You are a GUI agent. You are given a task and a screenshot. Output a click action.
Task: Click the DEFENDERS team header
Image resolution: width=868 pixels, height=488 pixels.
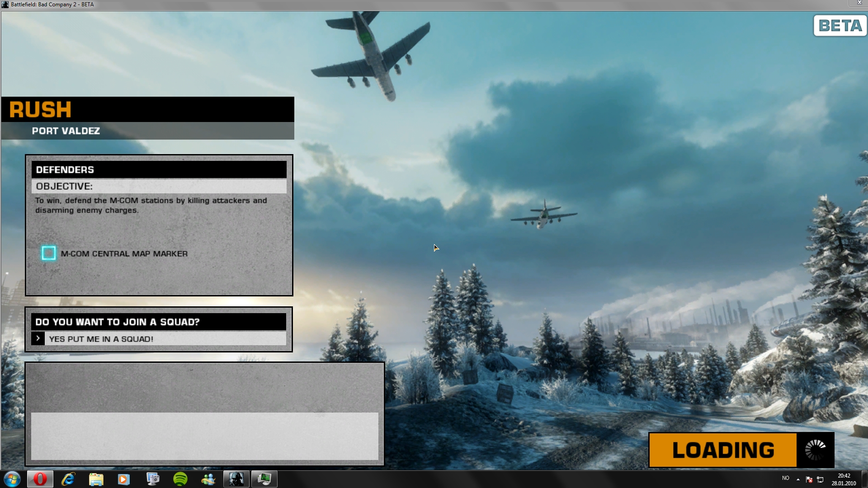[159, 169]
